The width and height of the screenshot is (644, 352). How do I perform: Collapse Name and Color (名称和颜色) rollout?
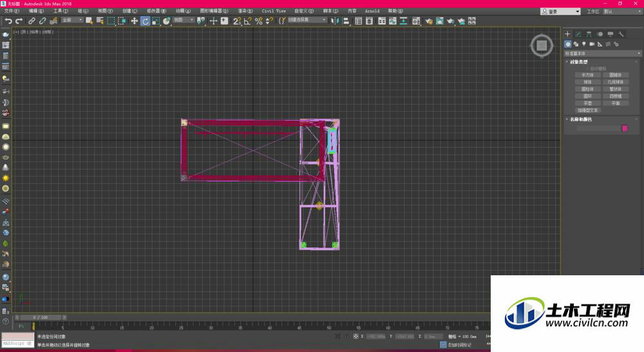581,119
